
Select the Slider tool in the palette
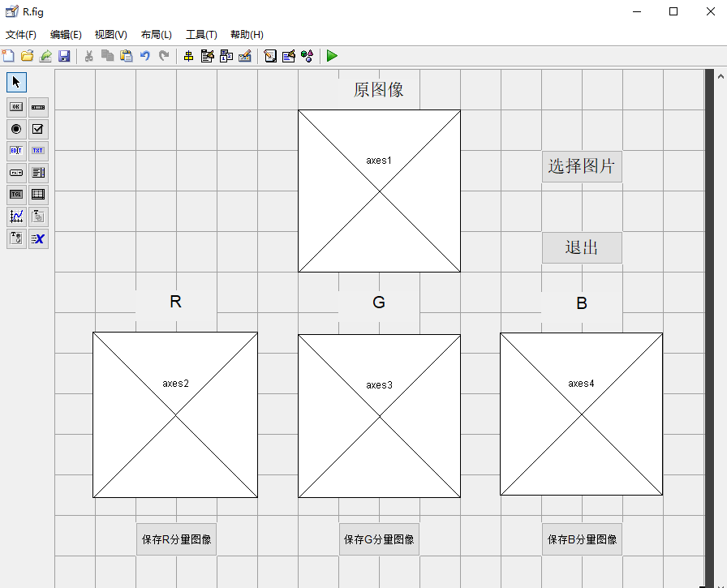click(38, 106)
